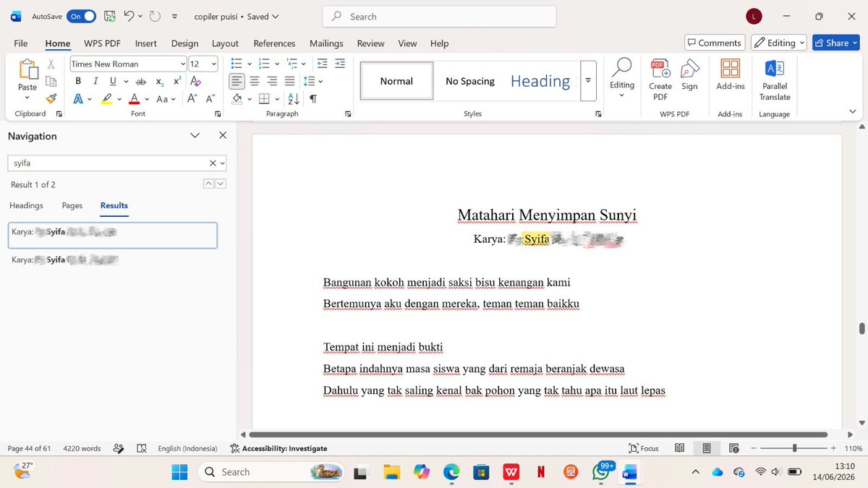Open the font size dropdown
The image size is (868, 488).
(213, 64)
